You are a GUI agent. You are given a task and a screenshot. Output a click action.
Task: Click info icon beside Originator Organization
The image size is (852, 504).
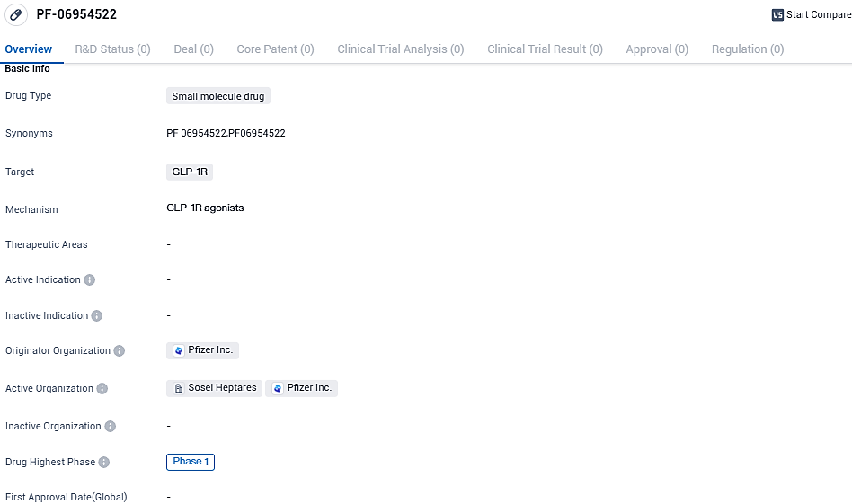coord(120,351)
